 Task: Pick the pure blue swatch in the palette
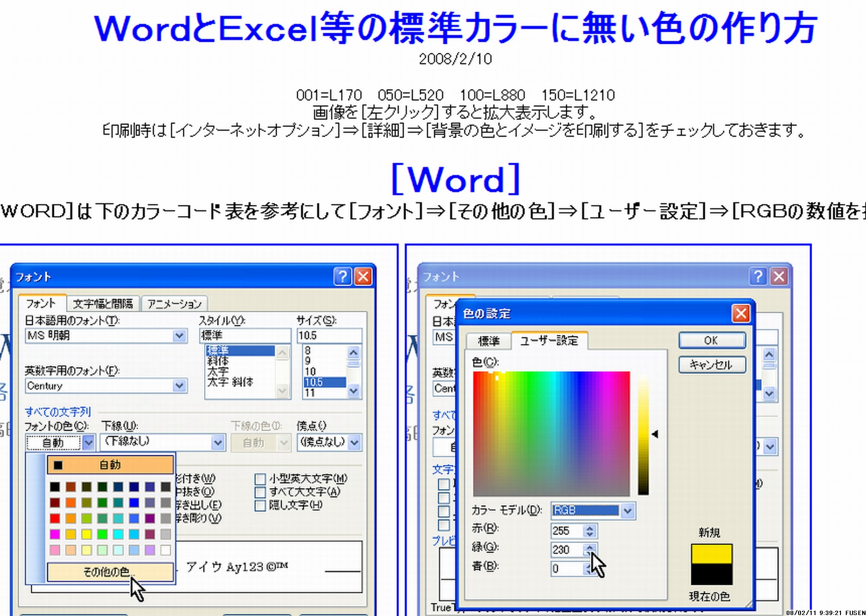[134, 503]
